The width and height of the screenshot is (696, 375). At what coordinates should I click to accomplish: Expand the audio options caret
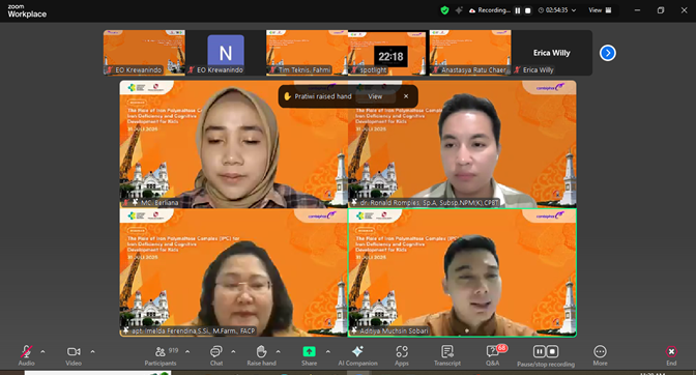pos(43,351)
